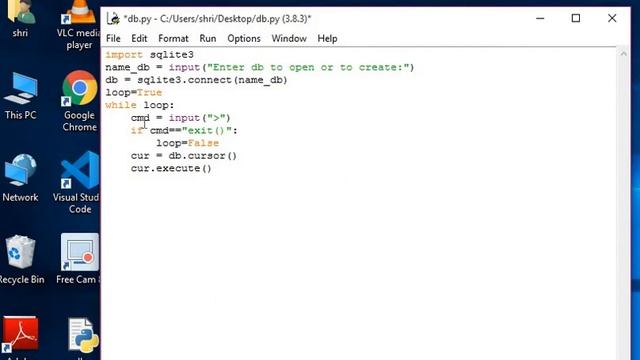Screen dimensions: 640x360
Task: Open the File menu in IDLE
Action: 113,38
